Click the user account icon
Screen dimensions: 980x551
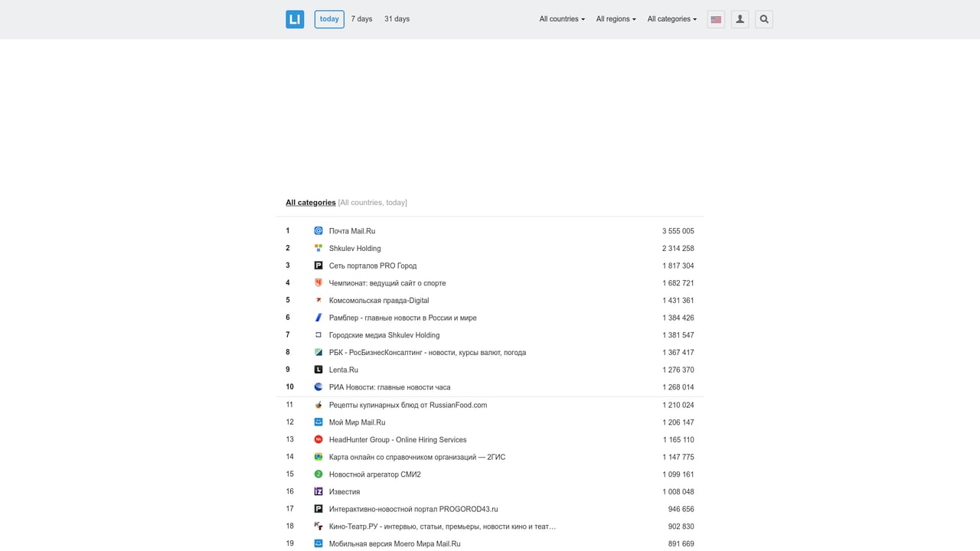740,19
